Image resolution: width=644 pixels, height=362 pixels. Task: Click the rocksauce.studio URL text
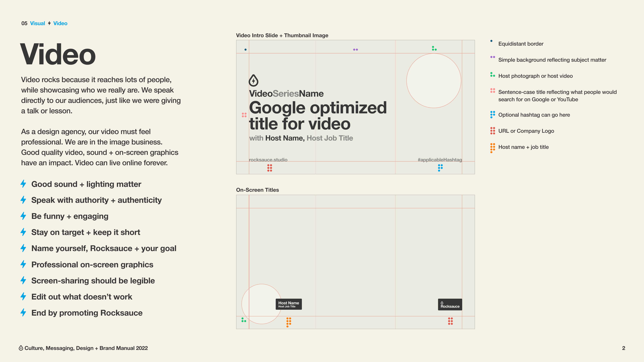click(268, 160)
